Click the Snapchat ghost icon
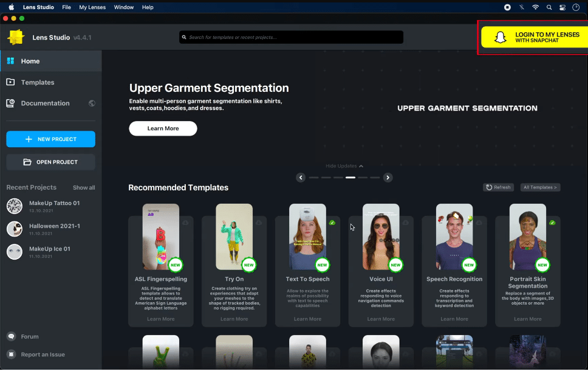This screenshot has width=588, height=371. [501, 37]
